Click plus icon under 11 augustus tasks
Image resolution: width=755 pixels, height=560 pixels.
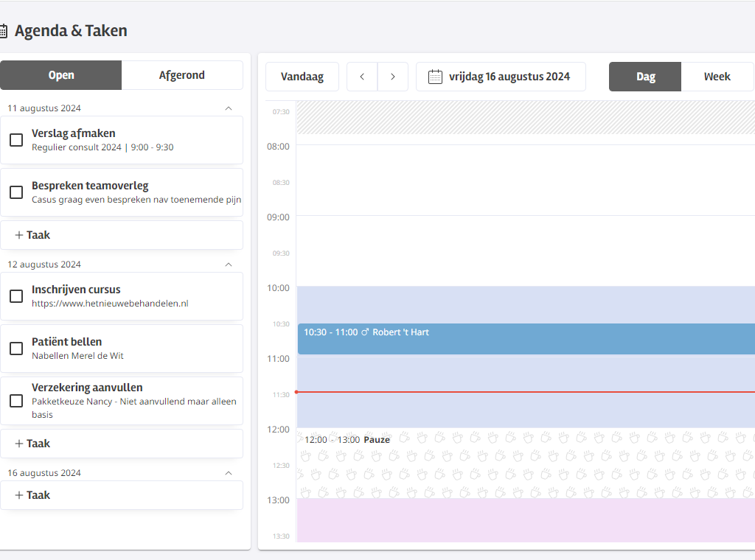point(19,235)
